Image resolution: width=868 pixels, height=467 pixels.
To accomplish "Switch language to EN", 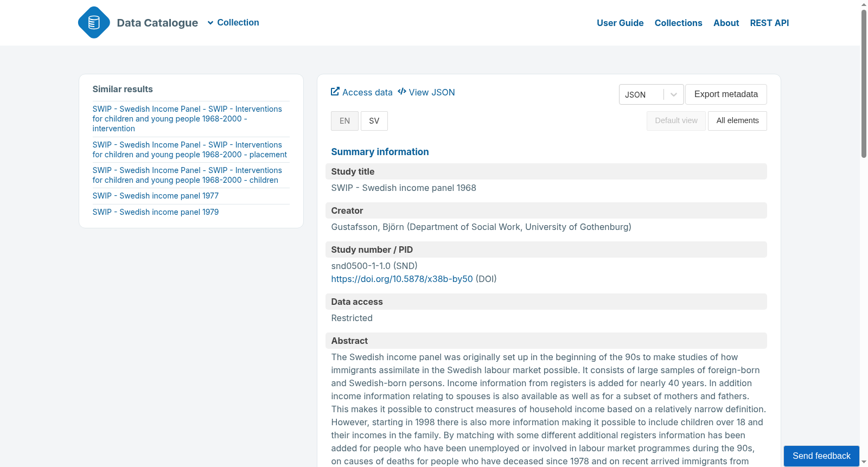I will point(344,121).
